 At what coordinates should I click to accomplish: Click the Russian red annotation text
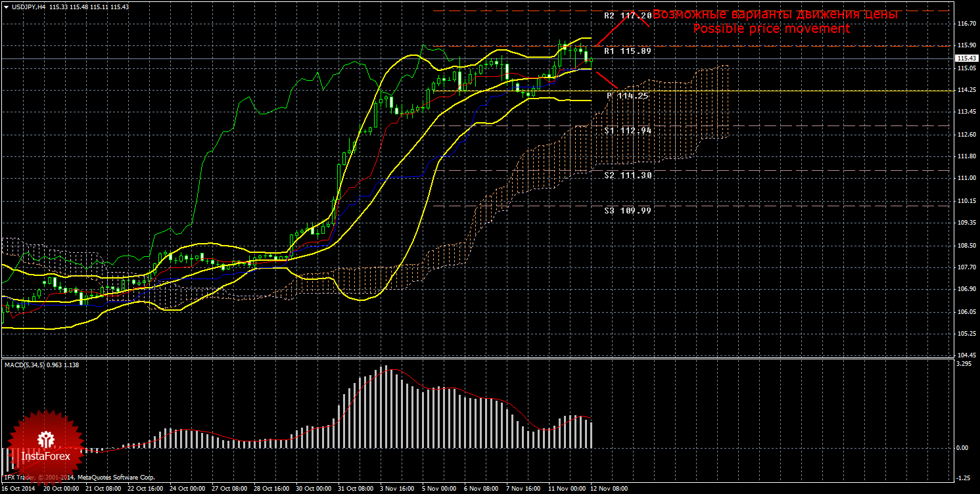[776, 14]
